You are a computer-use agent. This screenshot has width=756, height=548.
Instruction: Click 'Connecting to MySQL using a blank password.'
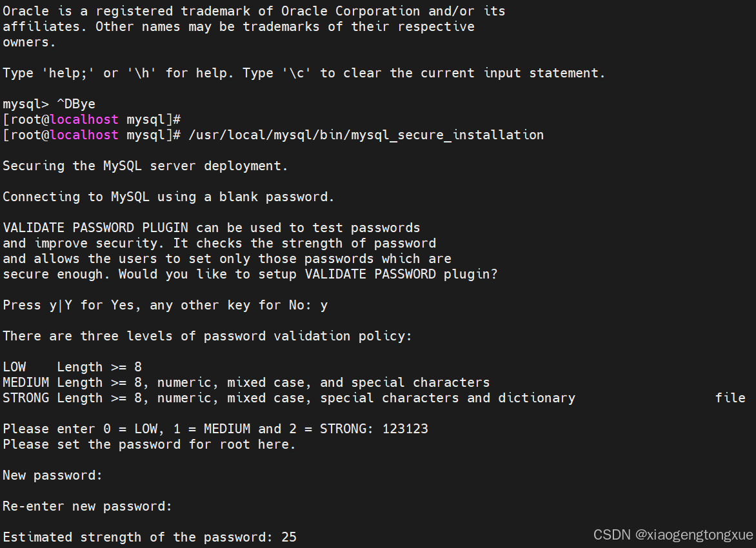tap(168, 197)
